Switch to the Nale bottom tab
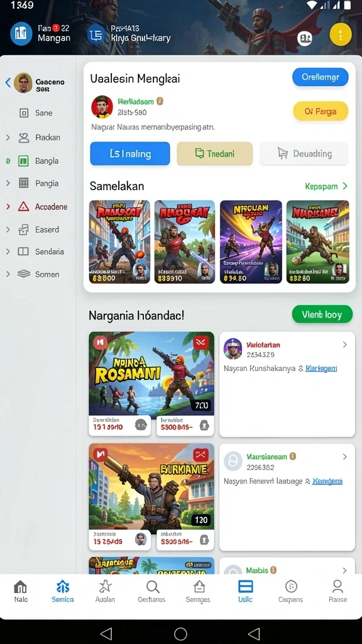The width and height of the screenshot is (362, 644). tap(21, 591)
